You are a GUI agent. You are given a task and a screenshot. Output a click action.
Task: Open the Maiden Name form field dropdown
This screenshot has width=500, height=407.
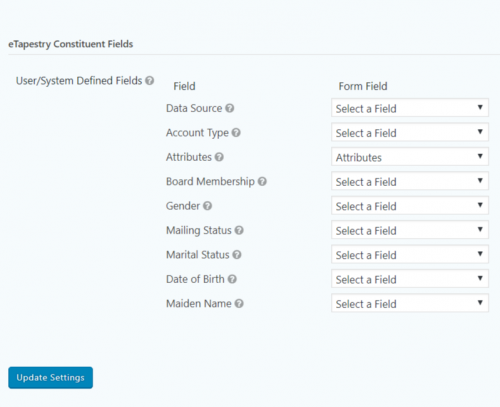[x=410, y=303]
